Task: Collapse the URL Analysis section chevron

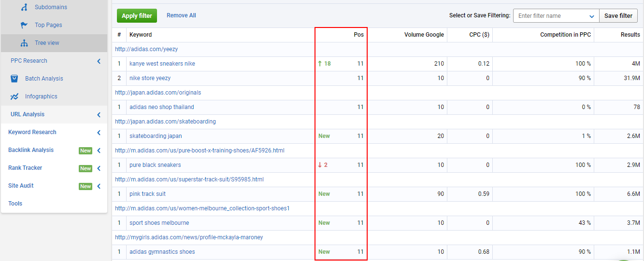Action: click(x=99, y=115)
